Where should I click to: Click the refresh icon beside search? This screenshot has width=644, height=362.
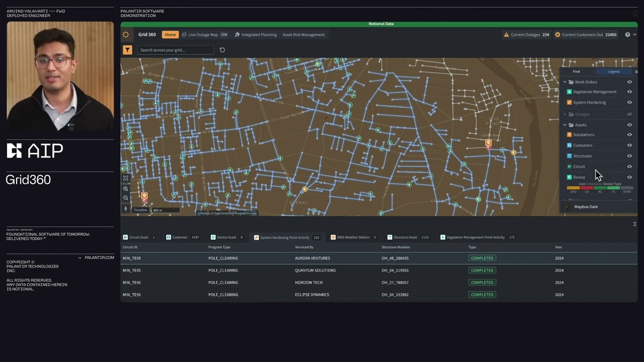coord(222,50)
